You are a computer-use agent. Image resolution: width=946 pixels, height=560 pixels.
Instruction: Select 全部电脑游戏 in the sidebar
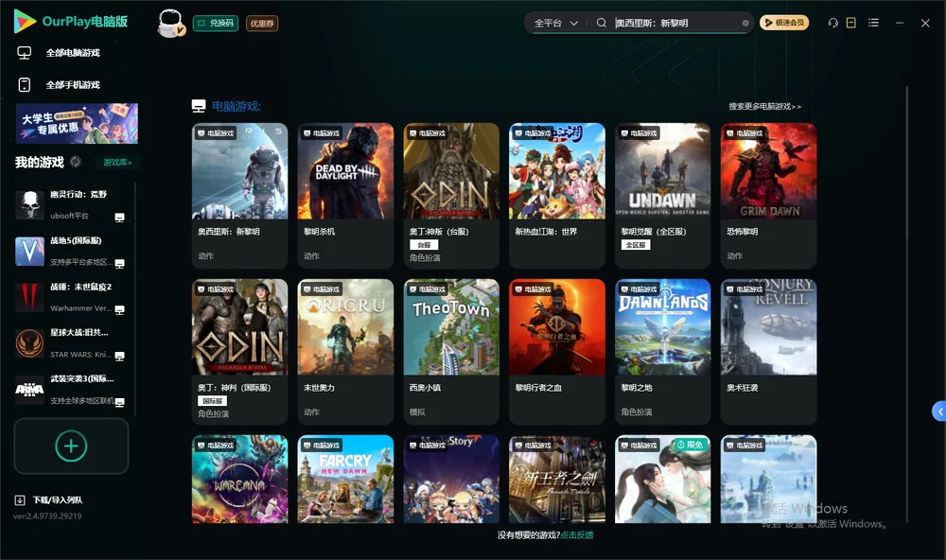[x=73, y=53]
